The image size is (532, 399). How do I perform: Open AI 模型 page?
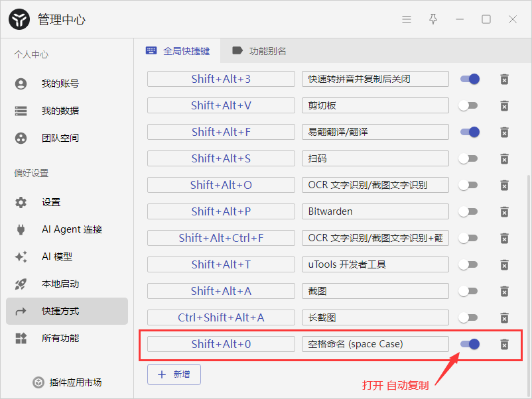(67, 256)
